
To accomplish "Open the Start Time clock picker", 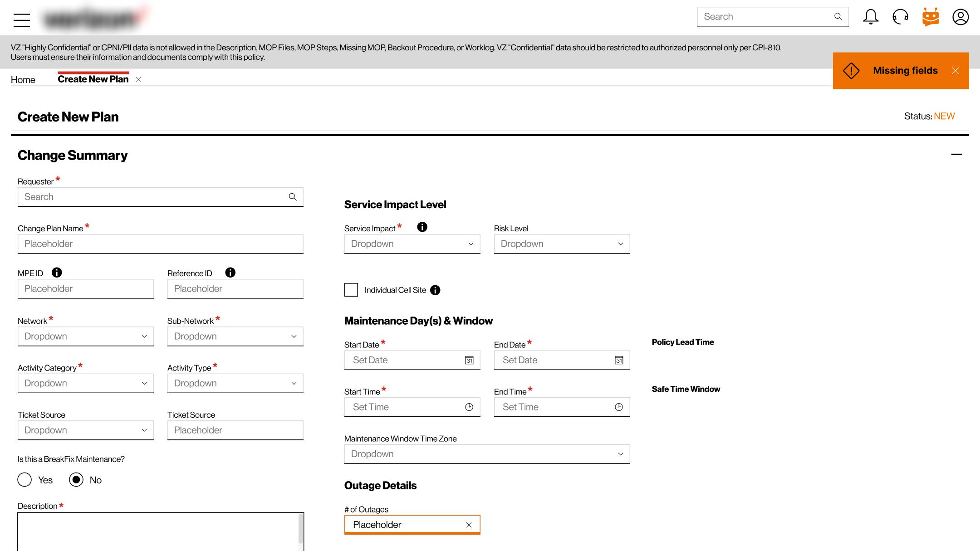I will click(x=469, y=407).
